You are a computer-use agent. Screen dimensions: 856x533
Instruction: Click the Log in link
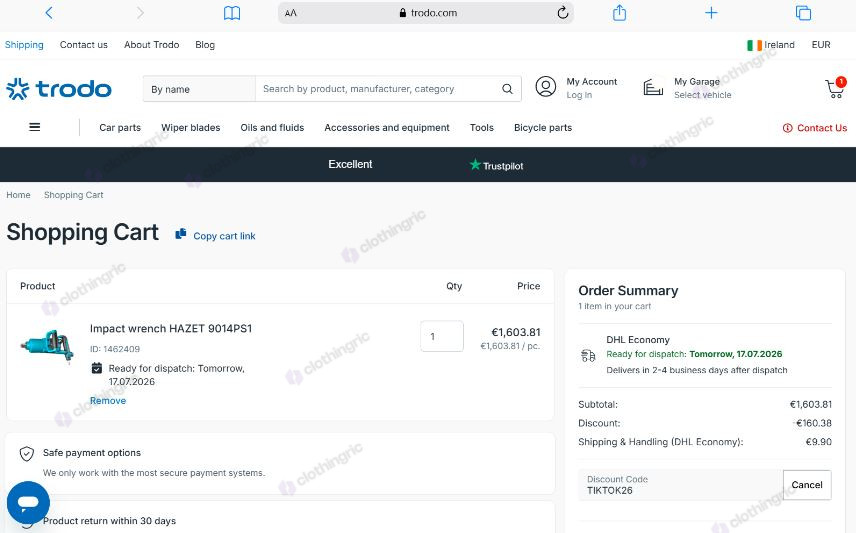(579, 95)
